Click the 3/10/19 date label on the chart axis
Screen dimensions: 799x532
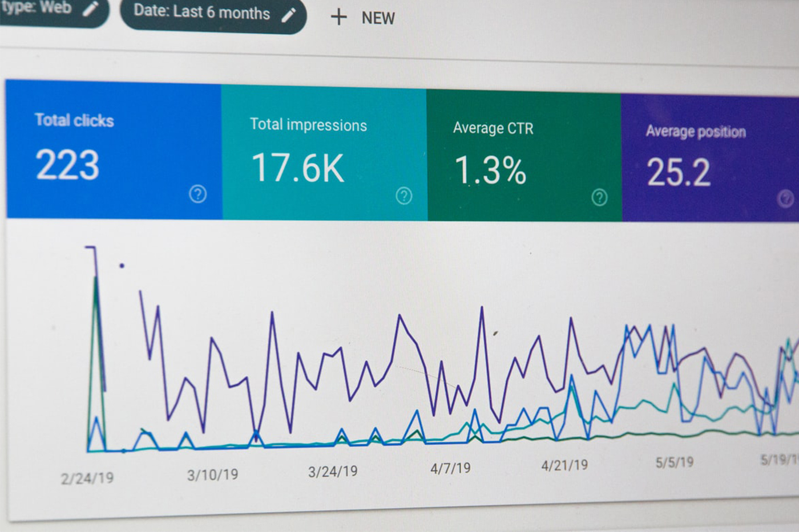(212, 474)
